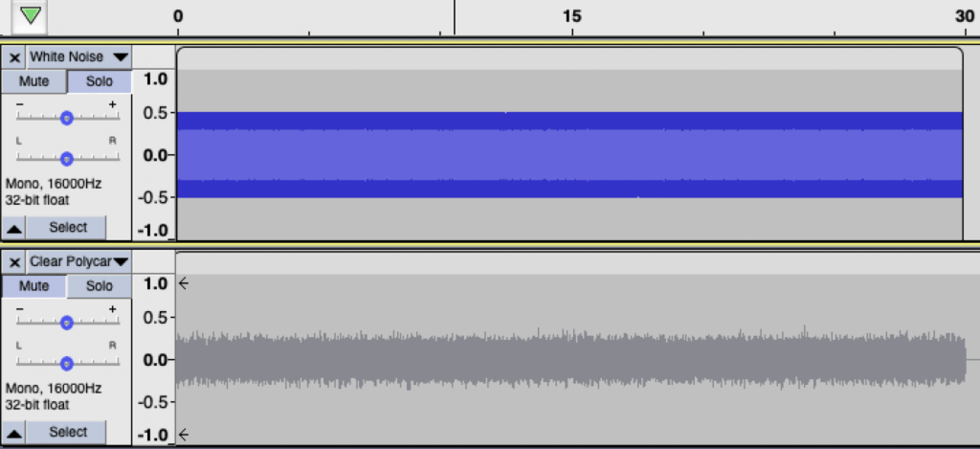Toggle Solo on White Noise track
This screenshot has height=449, width=980.
click(x=100, y=81)
